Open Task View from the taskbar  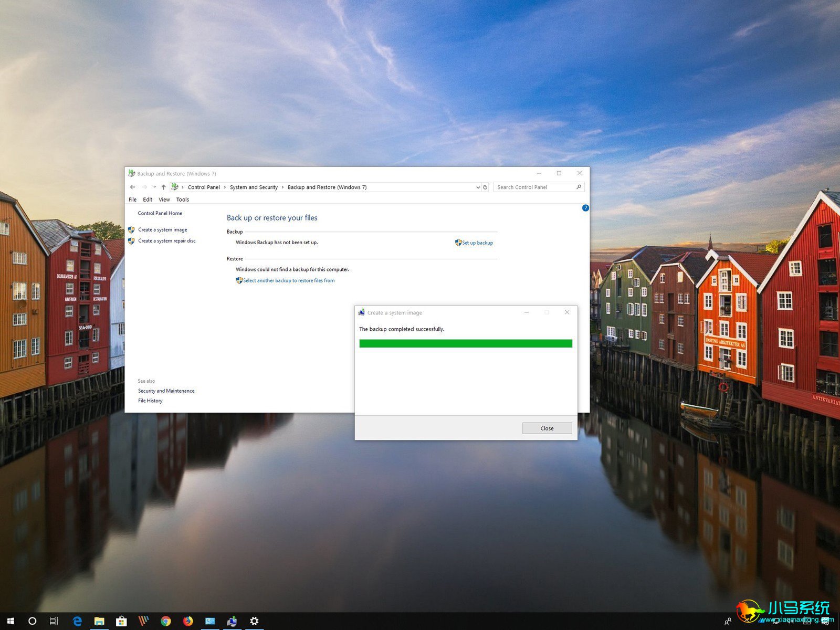coord(54,621)
